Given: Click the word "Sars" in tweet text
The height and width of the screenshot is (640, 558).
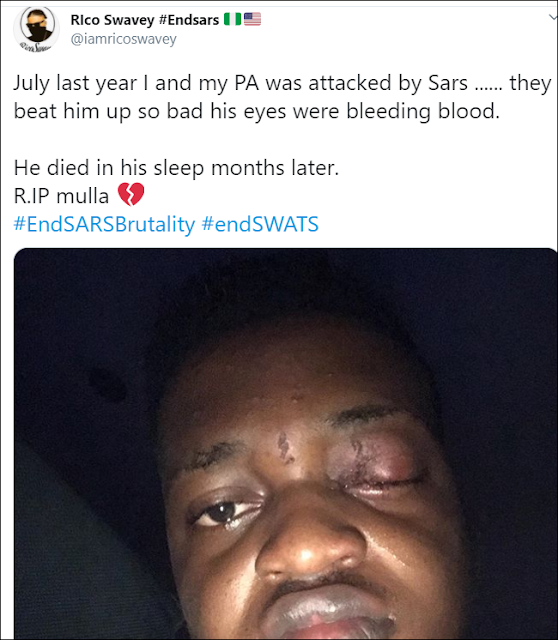Looking at the screenshot, I should coord(447,83).
